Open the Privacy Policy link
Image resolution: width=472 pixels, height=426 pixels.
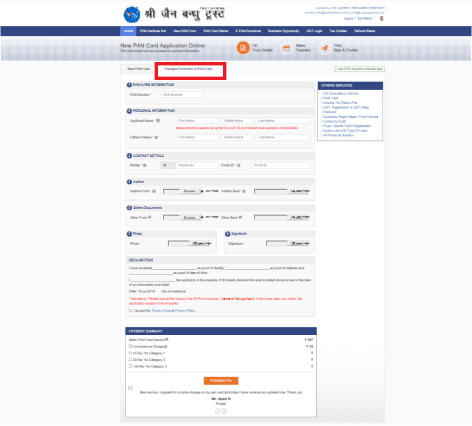coord(185,311)
